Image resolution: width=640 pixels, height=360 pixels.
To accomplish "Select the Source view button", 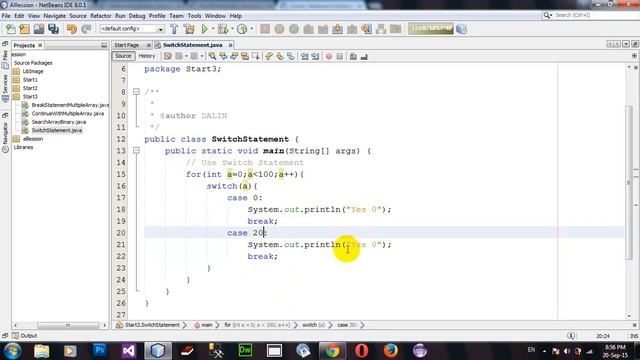I will click(123, 56).
